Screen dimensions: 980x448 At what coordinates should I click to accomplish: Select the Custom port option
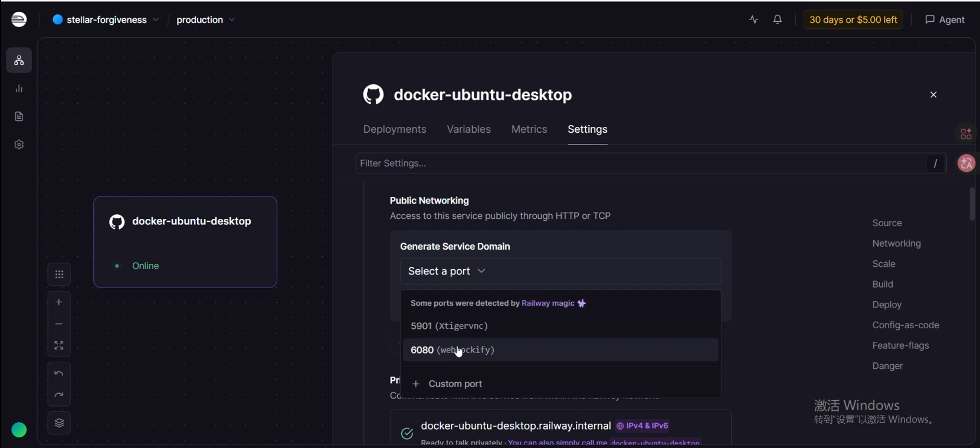pyautogui.click(x=561, y=384)
